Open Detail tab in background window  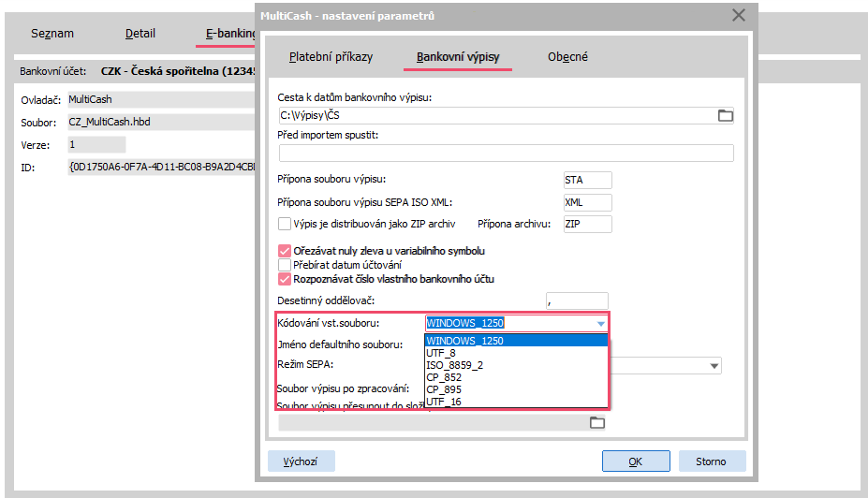point(140,33)
